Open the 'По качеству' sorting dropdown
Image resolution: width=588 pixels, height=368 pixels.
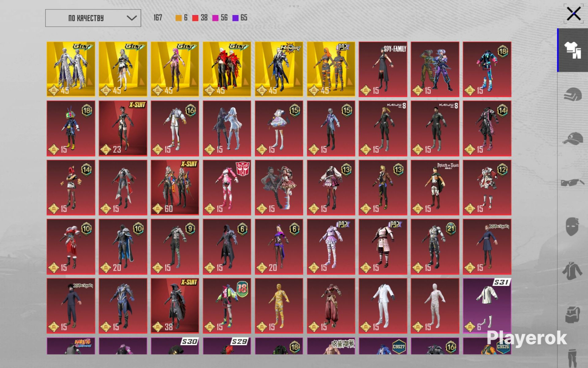pyautogui.click(x=93, y=18)
